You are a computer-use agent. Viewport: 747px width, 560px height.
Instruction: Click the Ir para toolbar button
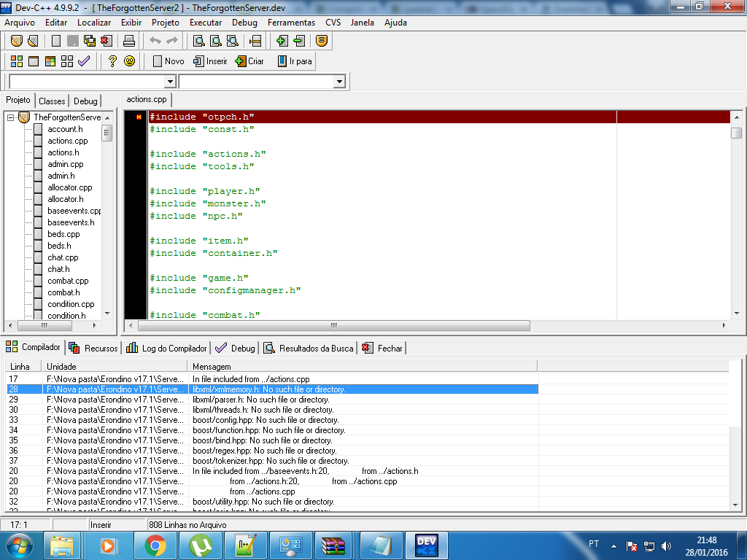point(295,61)
